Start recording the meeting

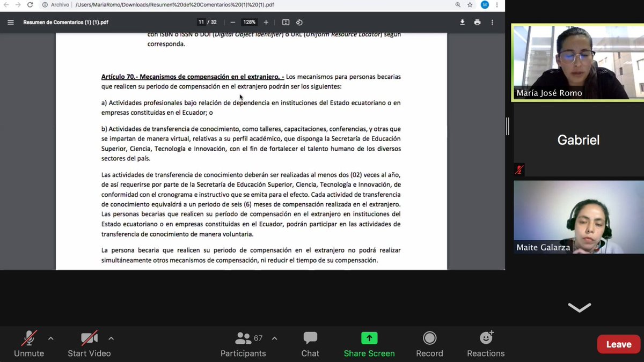tap(429, 344)
